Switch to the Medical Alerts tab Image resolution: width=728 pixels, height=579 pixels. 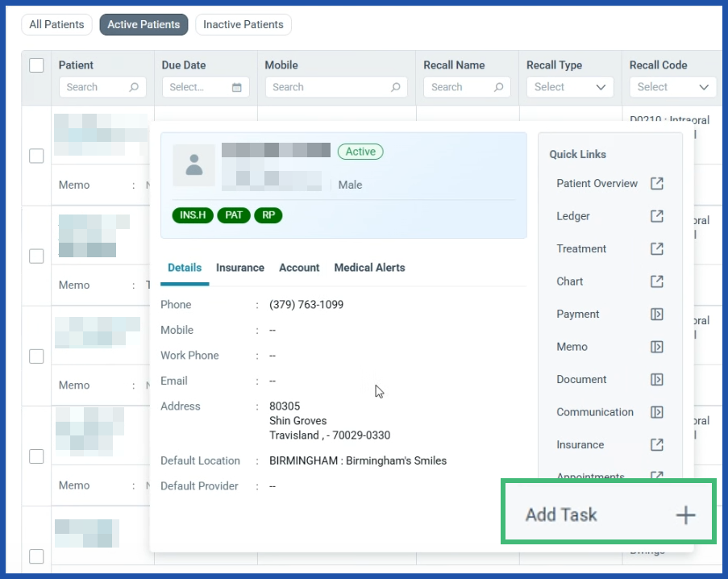pyautogui.click(x=369, y=267)
